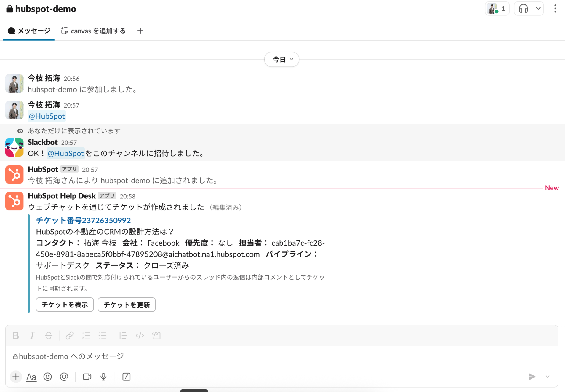
Task: Toggle strikethrough formatting
Action: click(x=49, y=335)
